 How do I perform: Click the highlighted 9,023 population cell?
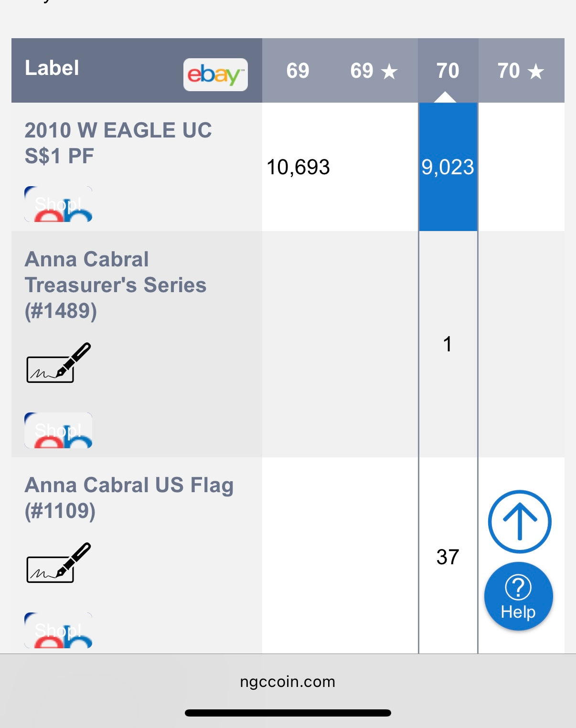tap(448, 167)
